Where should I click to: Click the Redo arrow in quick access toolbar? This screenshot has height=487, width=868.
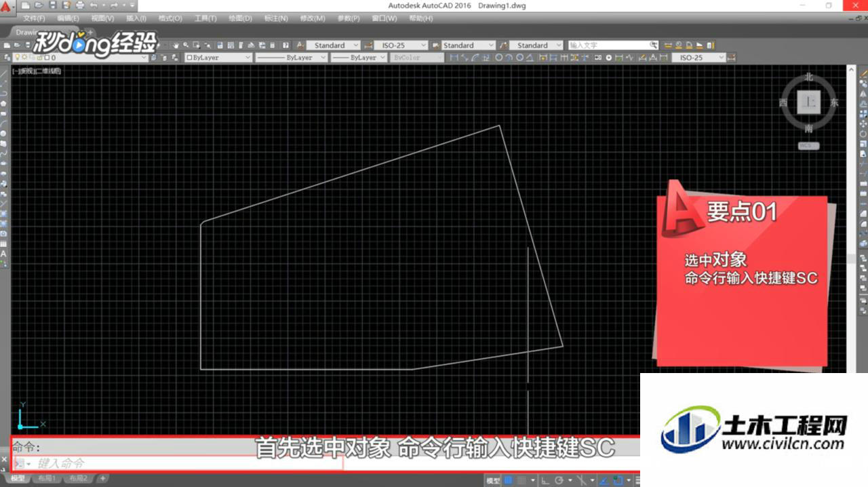114,5
